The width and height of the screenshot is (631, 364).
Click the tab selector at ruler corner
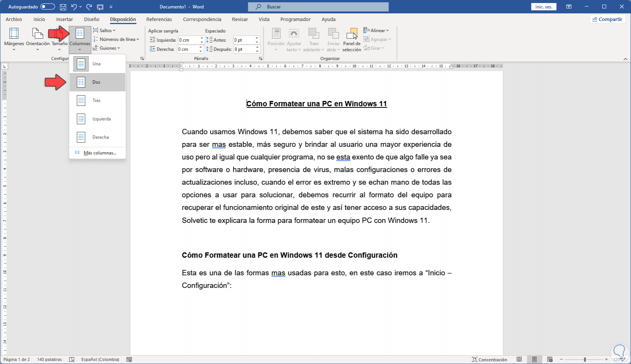pyautogui.click(x=4, y=66)
